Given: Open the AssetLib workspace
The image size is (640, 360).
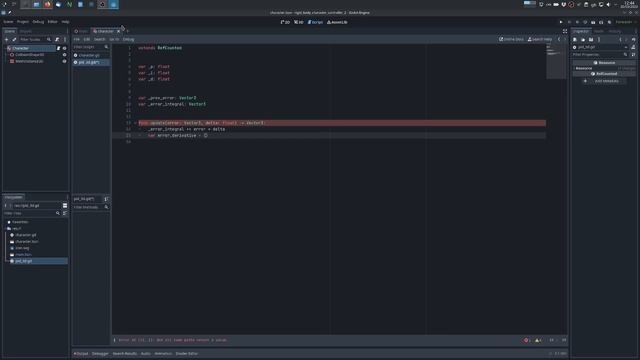Looking at the screenshot, I should 337,22.
